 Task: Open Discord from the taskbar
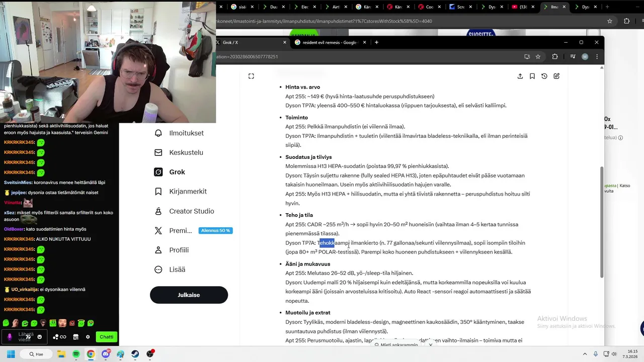(106, 354)
